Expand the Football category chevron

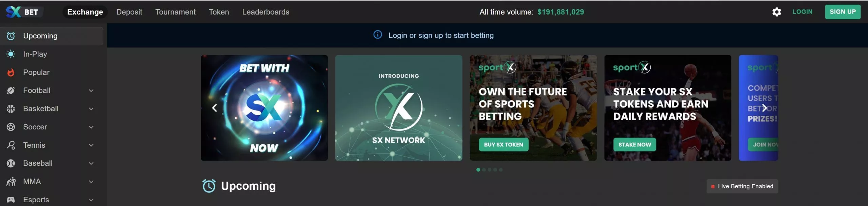click(91, 91)
